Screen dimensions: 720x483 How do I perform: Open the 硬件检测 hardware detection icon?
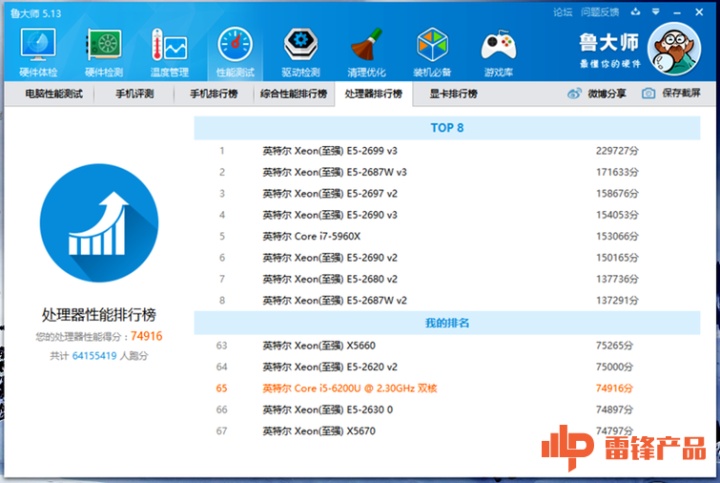(x=104, y=52)
